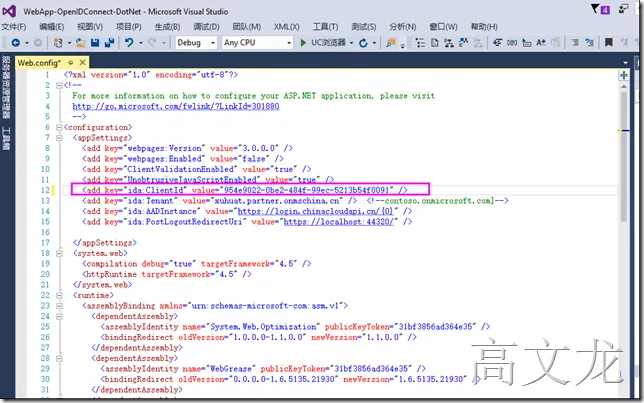Collapse the dependentAssembly node at line 24
Image resolution: width=644 pixels, height=403 pixels.
pos(59,316)
